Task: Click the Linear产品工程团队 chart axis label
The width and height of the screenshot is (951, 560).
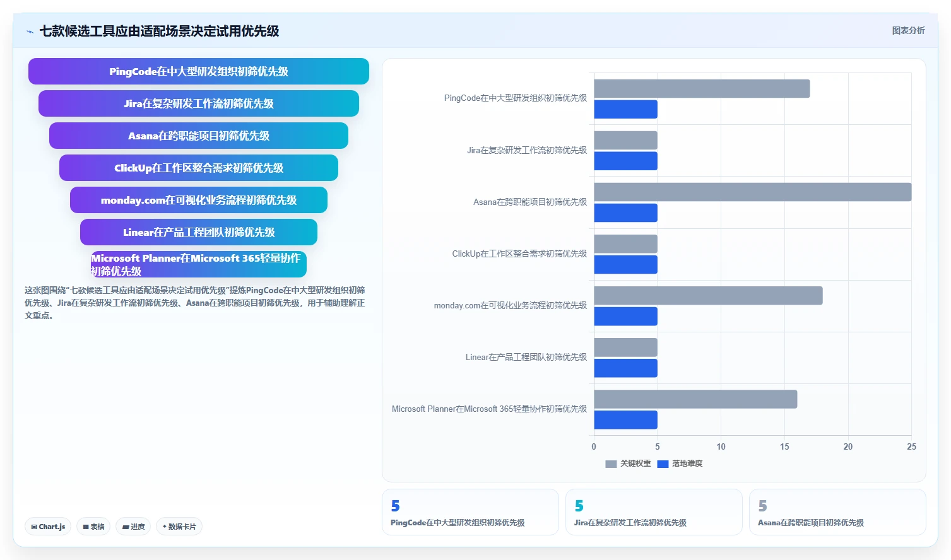Action: (526, 357)
